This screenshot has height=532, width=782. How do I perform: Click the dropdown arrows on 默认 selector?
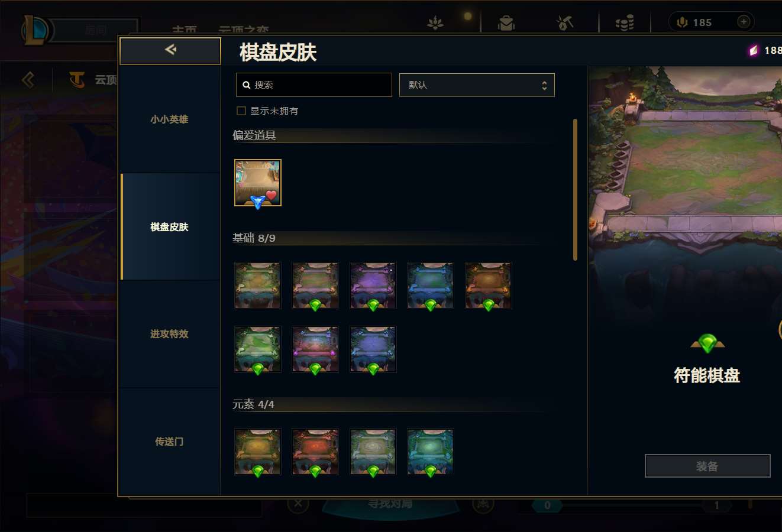click(x=544, y=86)
